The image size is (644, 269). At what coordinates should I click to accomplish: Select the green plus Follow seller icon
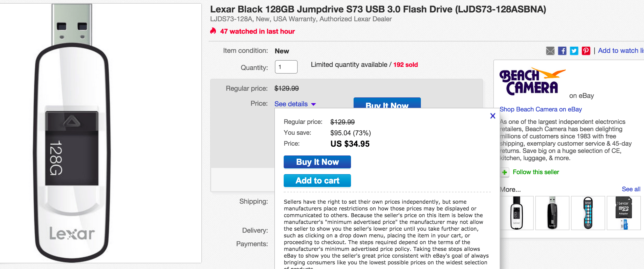point(504,172)
